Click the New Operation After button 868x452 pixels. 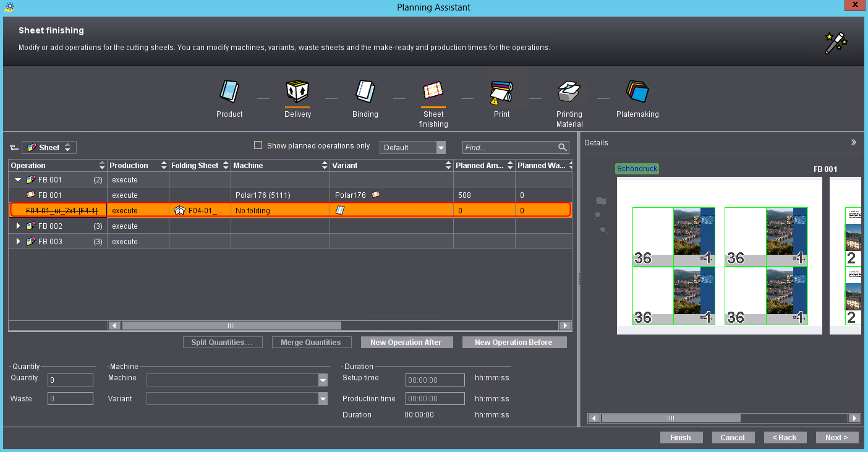point(406,343)
